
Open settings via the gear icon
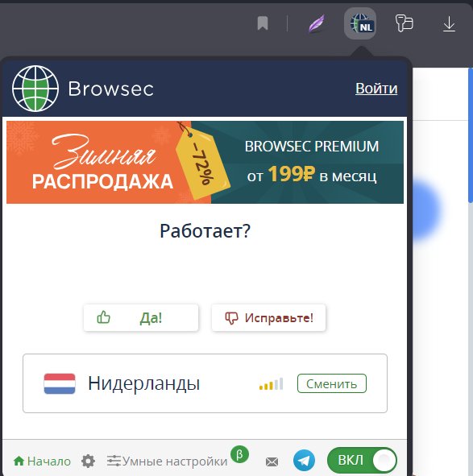pos(88,462)
